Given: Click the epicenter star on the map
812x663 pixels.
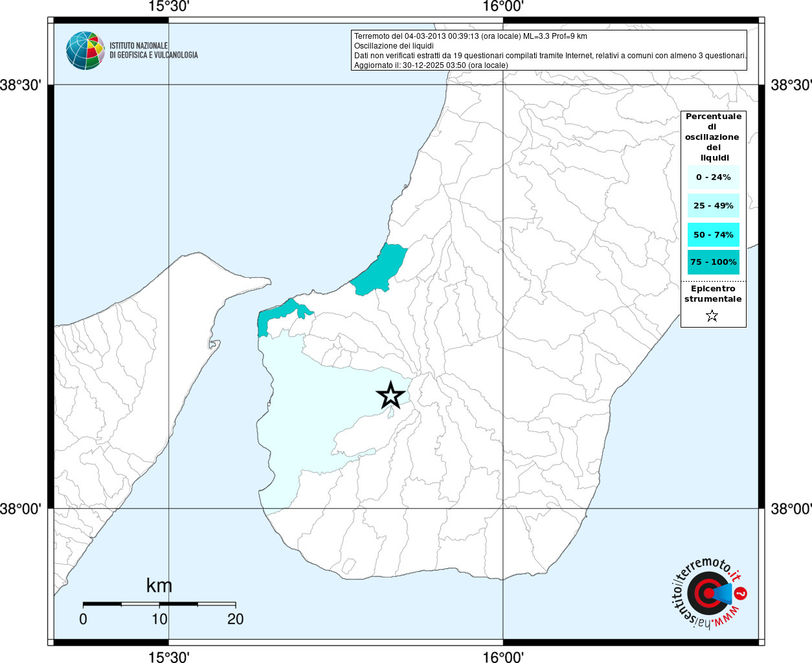Looking at the screenshot, I should pos(390,395).
